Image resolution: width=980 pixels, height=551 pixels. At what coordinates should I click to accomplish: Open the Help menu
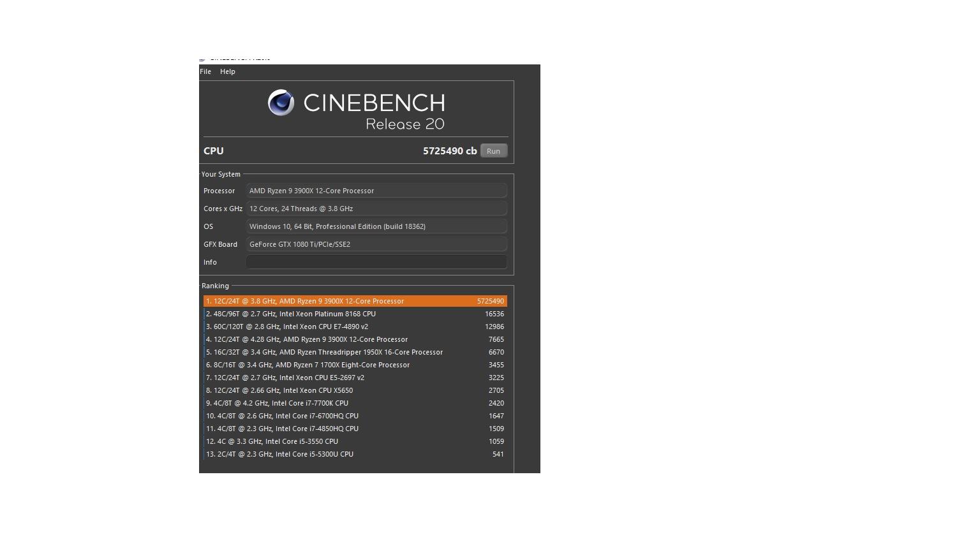(x=228, y=71)
